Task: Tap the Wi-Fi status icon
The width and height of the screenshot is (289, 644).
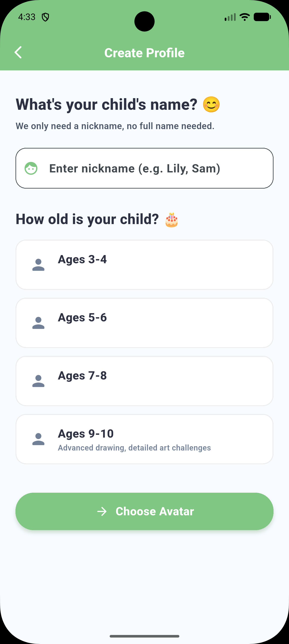Action: click(244, 17)
